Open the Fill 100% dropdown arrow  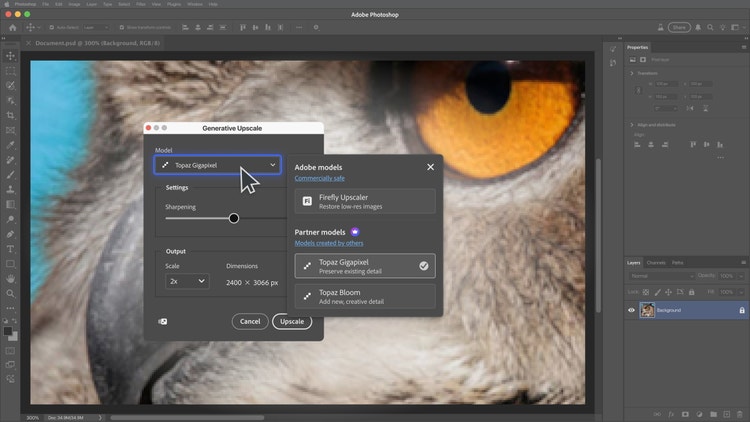click(741, 292)
